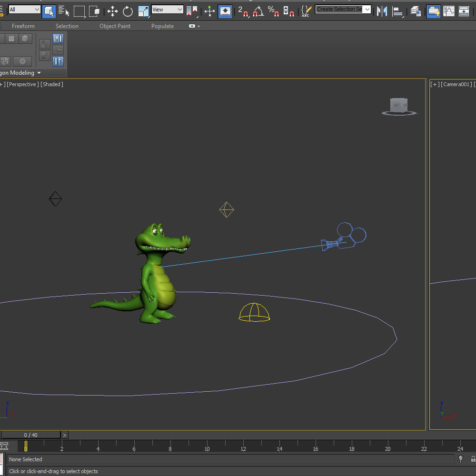
Task: Open the Perspective viewport [+] menu
Action: coord(2,84)
